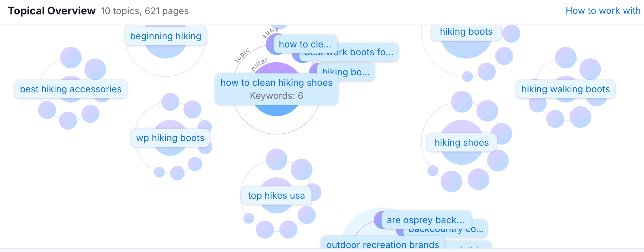Screen dimensions: 644x252
Task: Click central blue pillar bubble under clean hiking shoes
Action: (x=277, y=110)
